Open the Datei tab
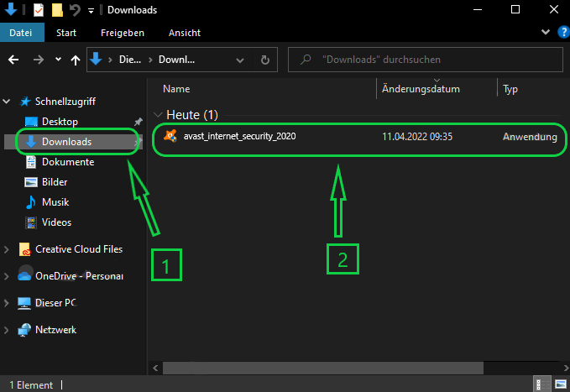Image resolution: width=570 pixels, height=392 pixels. point(21,33)
